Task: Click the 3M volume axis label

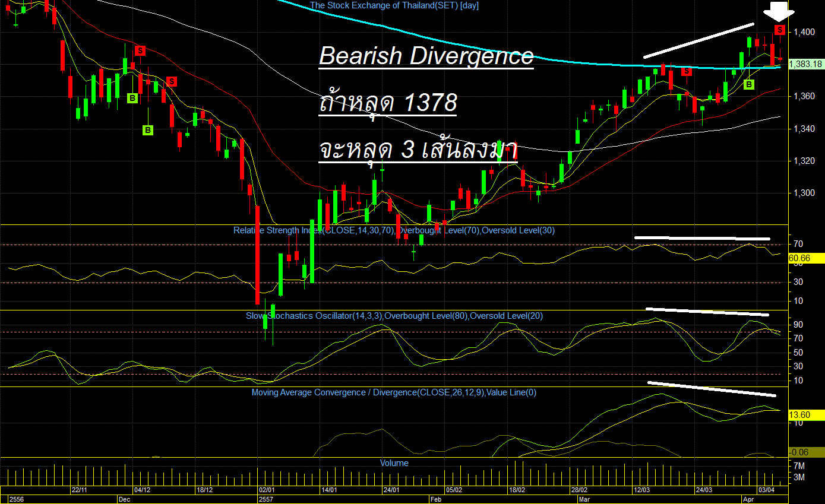Action: click(799, 477)
